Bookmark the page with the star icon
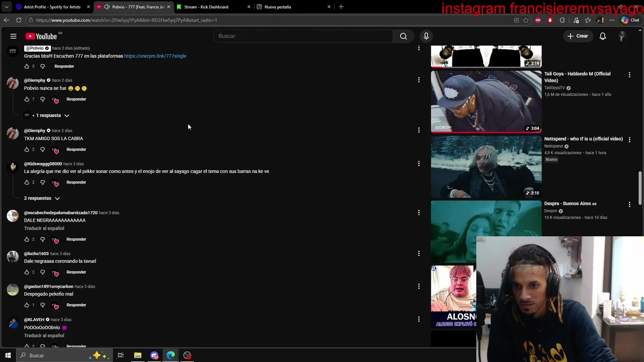The image size is (644, 362). pos(526,20)
